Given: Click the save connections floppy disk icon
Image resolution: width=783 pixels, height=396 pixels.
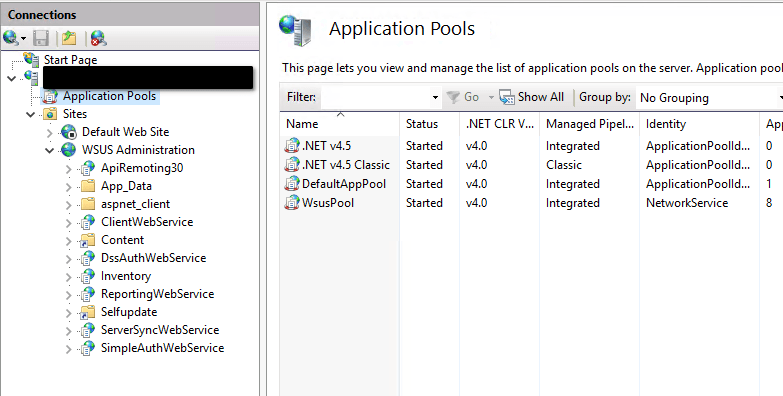Looking at the screenshot, I should click(41, 38).
